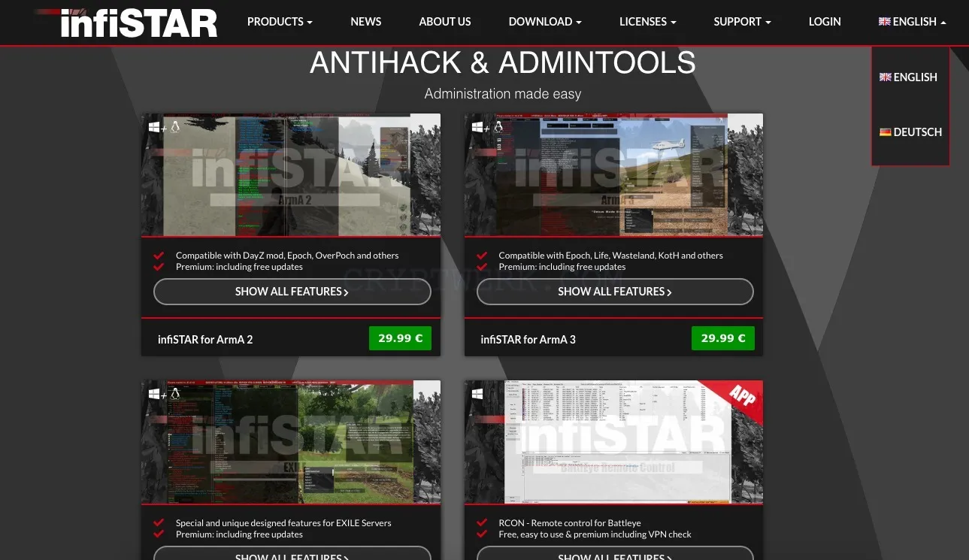Show all features for infiSTAR ArmA 2
Image resolution: width=969 pixels, height=560 pixels.
pyautogui.click(x=292, y=292)
